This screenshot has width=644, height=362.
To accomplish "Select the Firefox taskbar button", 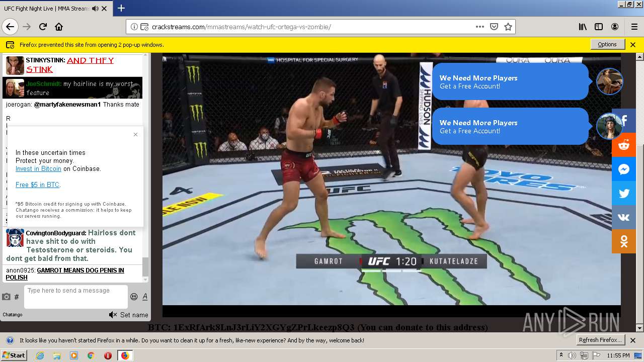I will 125,355.
